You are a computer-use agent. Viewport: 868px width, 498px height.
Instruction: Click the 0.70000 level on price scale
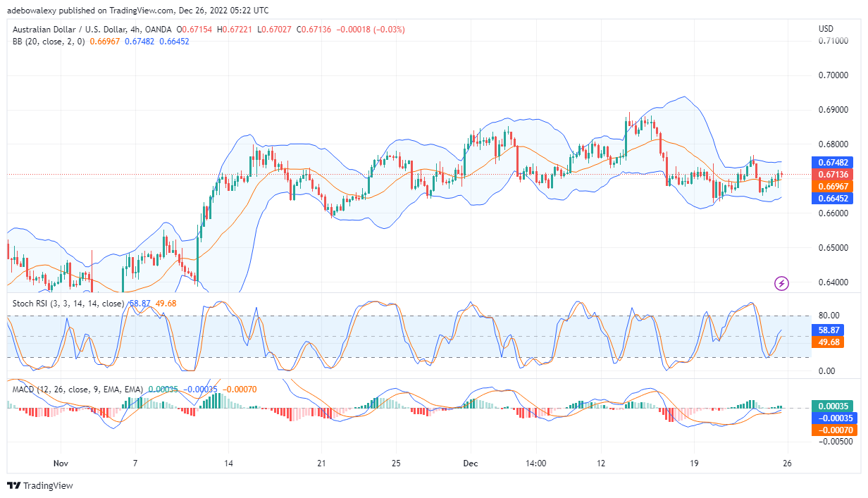click(832, 75)
